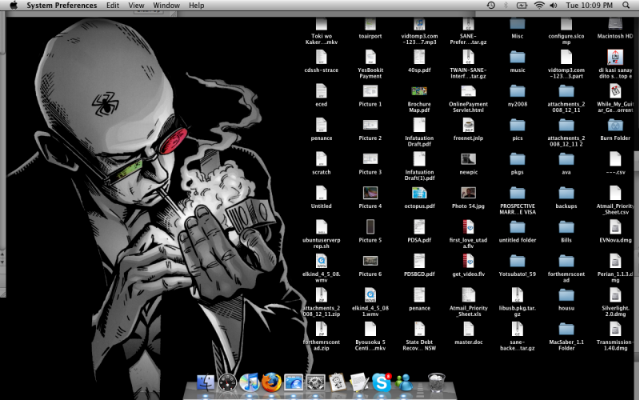Click the battery status icon
Screen dimensions: 639x400
pos(522,5)
